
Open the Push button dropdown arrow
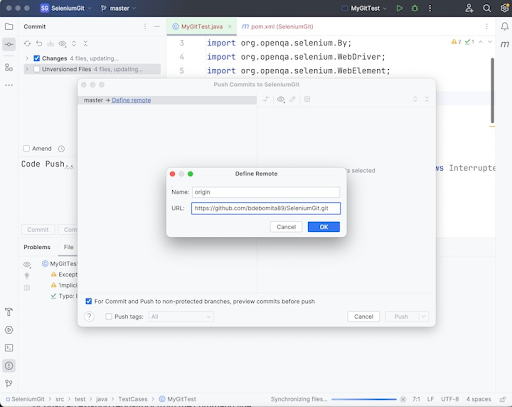424,316
